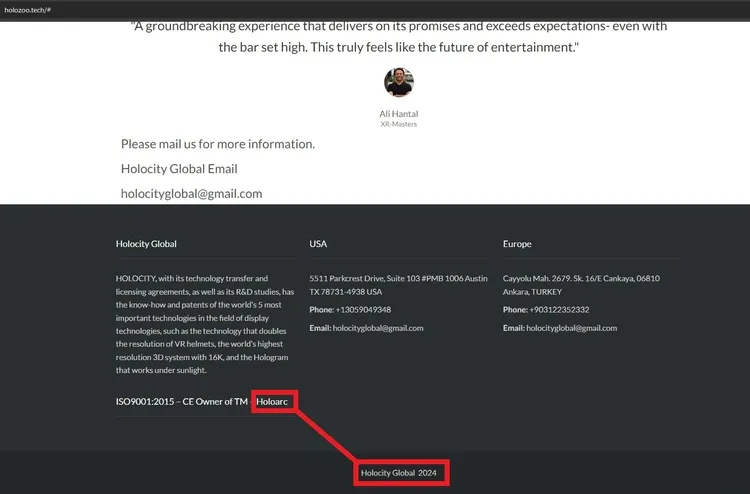Click the HOLOCITY company description paragraph
Screen dimensions: 750x494
coord(205,324)
